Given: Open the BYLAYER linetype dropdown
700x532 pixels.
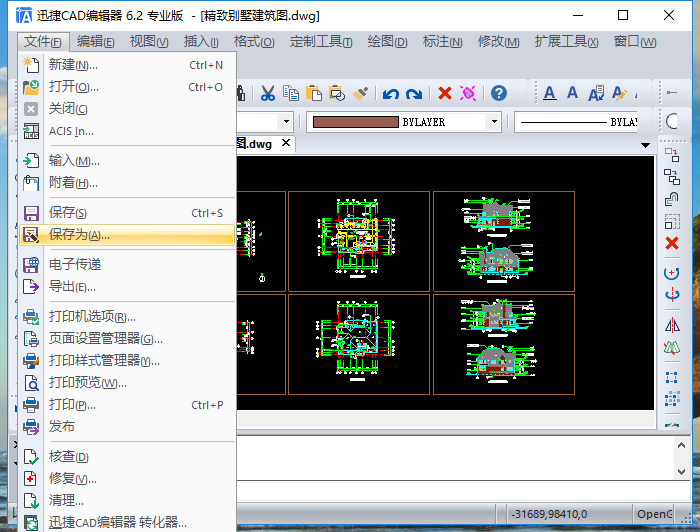Looking at the screenshot, I should pos(576,122).
